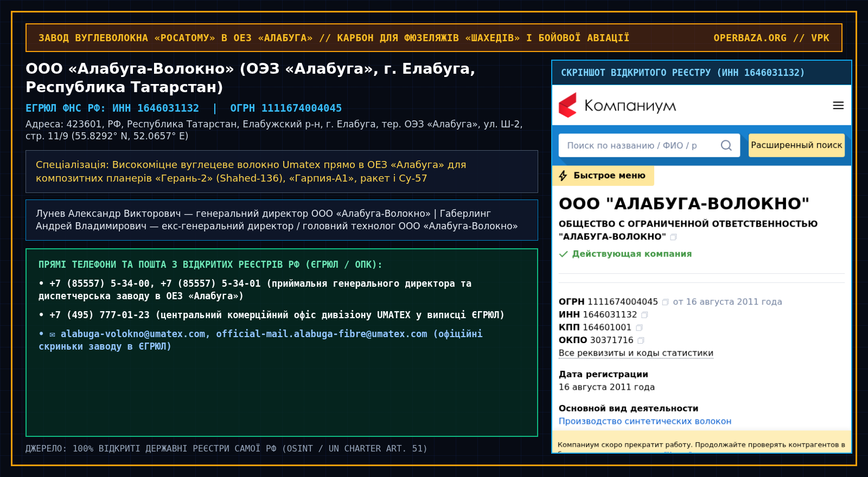Click the green checkmark status icon
868x477 pixels.
coord(564,254)
